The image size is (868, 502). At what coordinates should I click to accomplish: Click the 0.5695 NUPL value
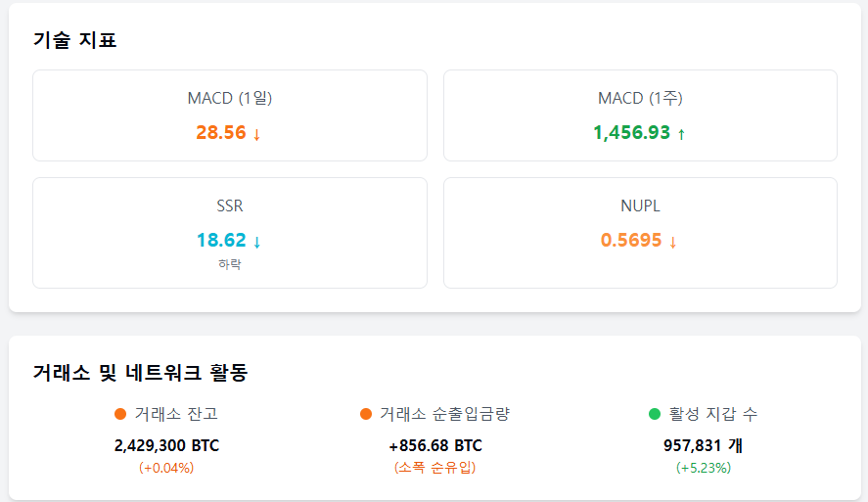(631, 240)
